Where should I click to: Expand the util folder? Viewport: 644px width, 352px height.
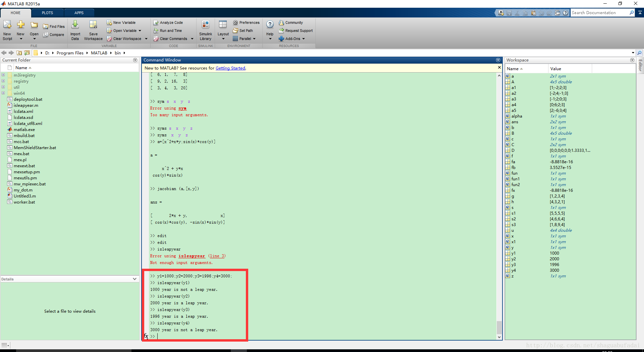click(x=3, y=87)
